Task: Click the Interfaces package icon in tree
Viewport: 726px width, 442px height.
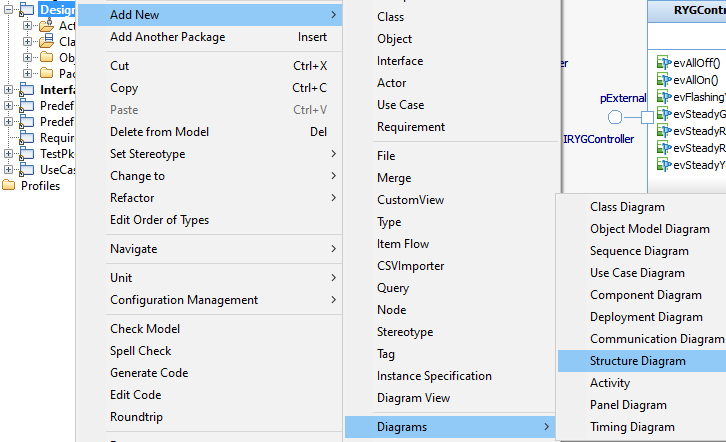Action: coord(26,90)
